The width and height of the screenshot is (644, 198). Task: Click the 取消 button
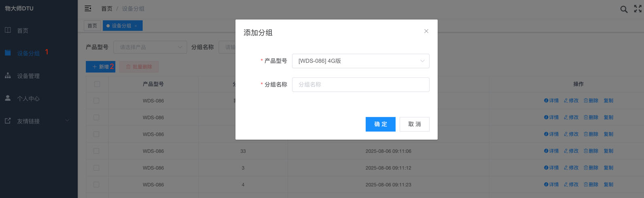(x=414, y=124)
